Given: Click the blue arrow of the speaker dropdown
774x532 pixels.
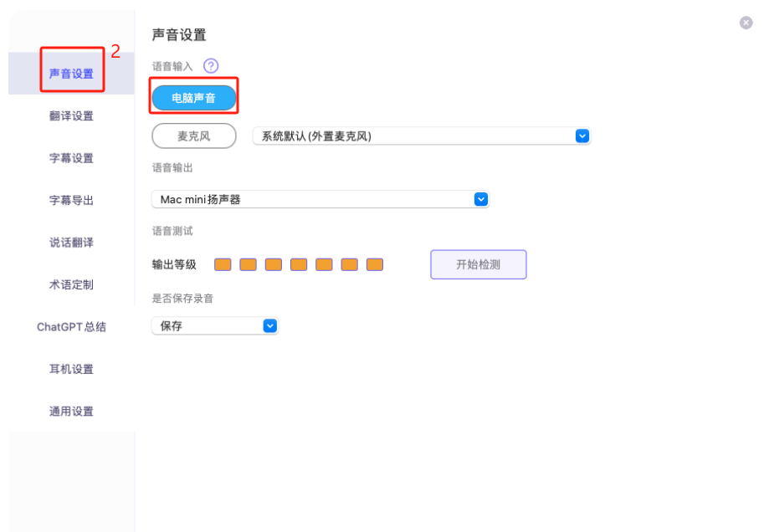Looking at the screenshot, I should (x=480, y=199).
